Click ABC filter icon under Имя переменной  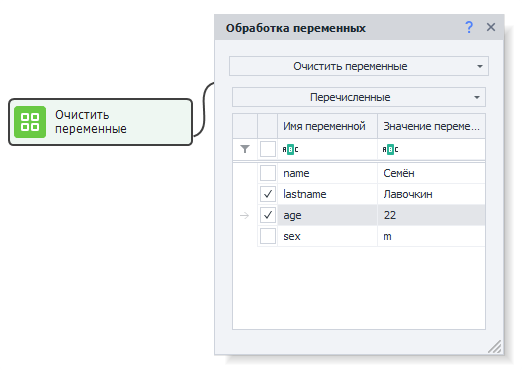pyautogui.click(x=290, y=149)
